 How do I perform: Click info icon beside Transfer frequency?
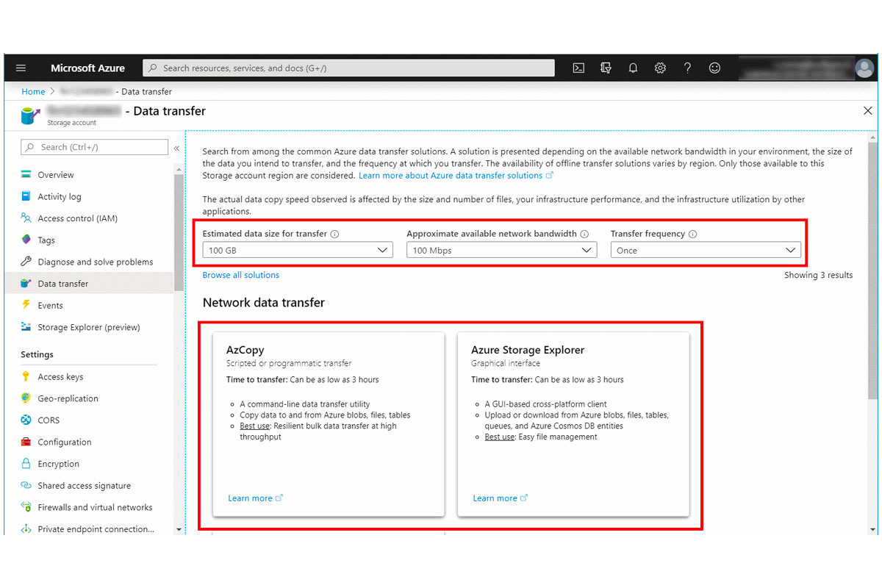tap(693, 234)
